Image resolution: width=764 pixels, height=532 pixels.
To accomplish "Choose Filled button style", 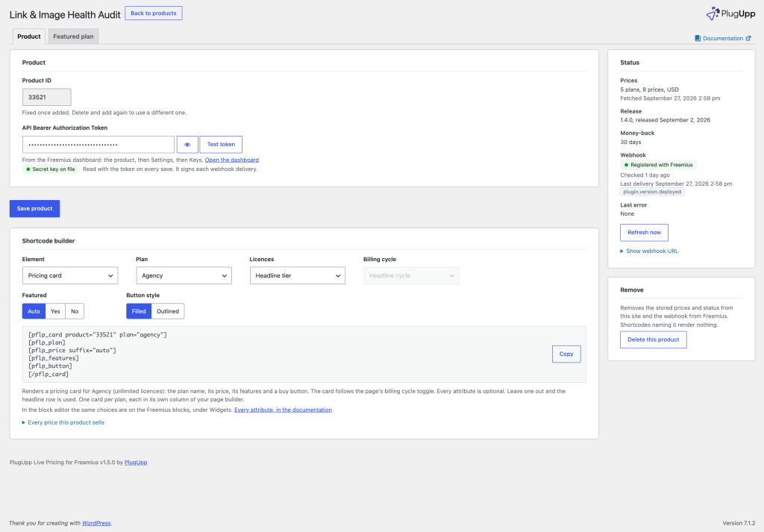I will point(139,311).
